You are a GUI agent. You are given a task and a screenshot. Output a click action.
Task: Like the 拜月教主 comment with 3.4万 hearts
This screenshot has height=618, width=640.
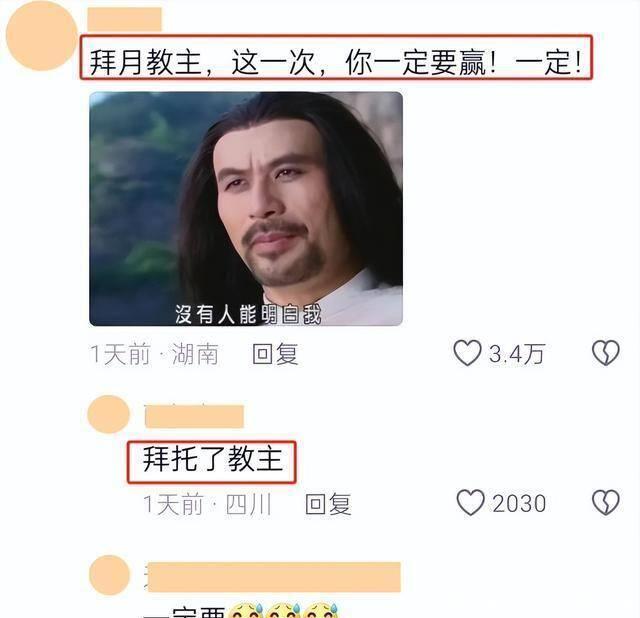click(x=467, y=353)
